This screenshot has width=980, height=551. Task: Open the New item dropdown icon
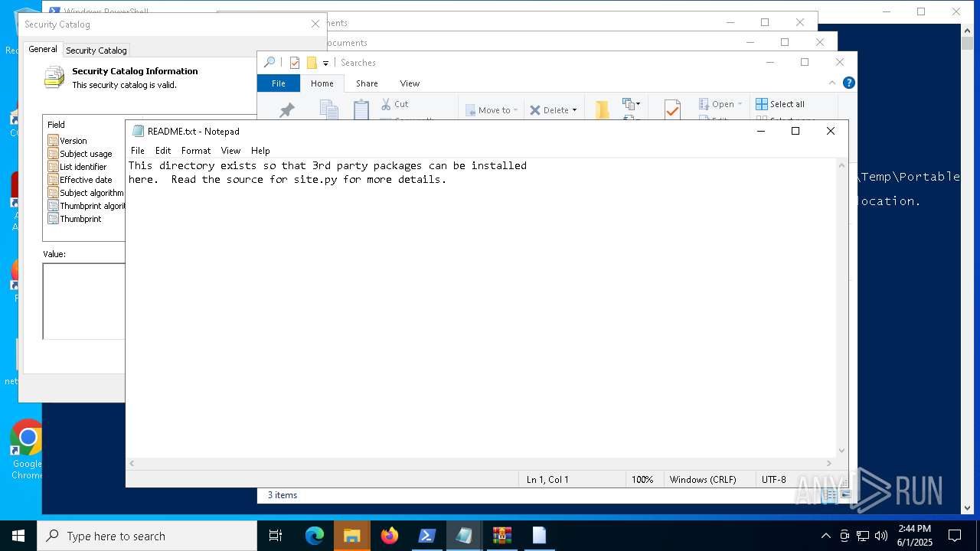tap(631, 104)
